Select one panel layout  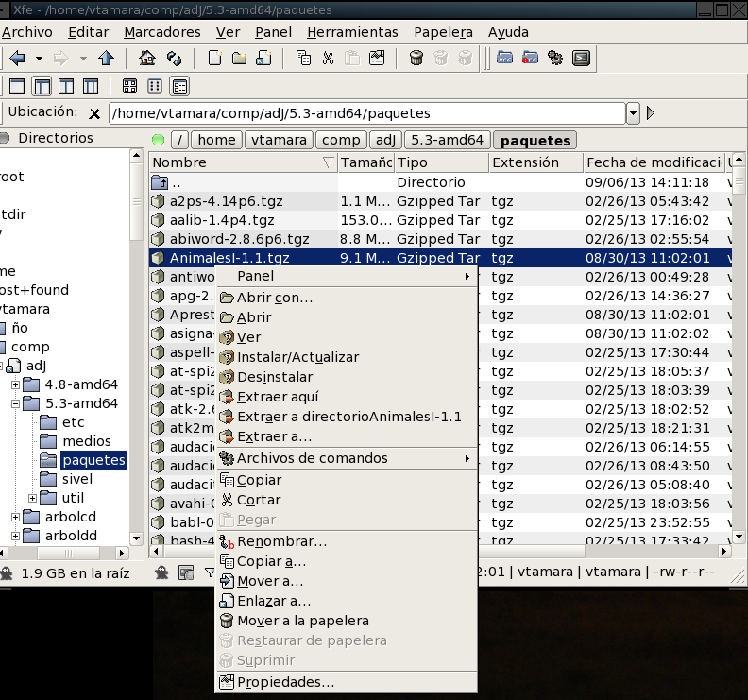[x=17, y=86]
